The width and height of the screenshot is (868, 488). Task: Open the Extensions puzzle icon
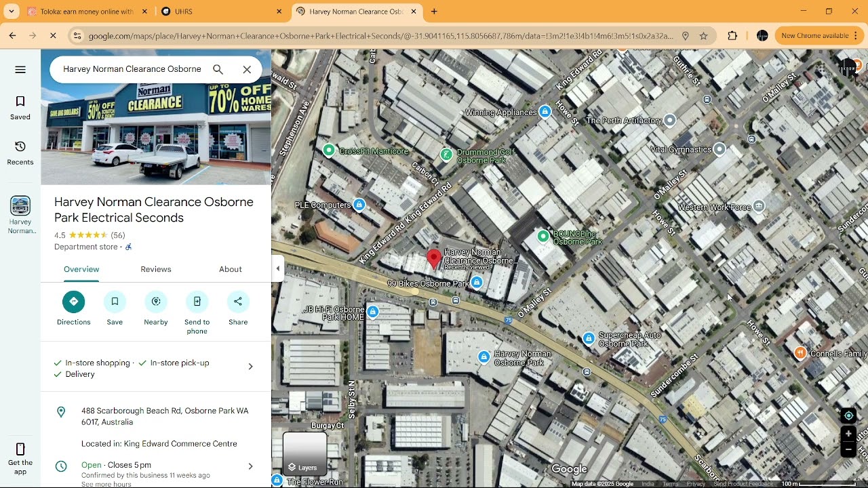coord(732,36)
